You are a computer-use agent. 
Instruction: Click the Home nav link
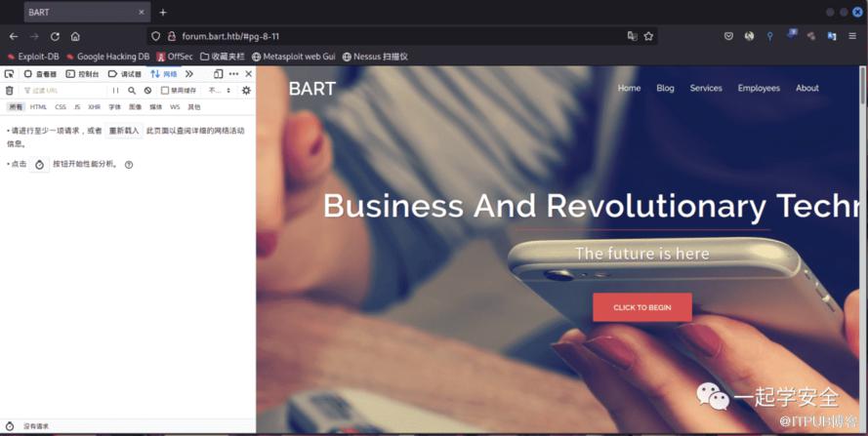pos(629,88)
